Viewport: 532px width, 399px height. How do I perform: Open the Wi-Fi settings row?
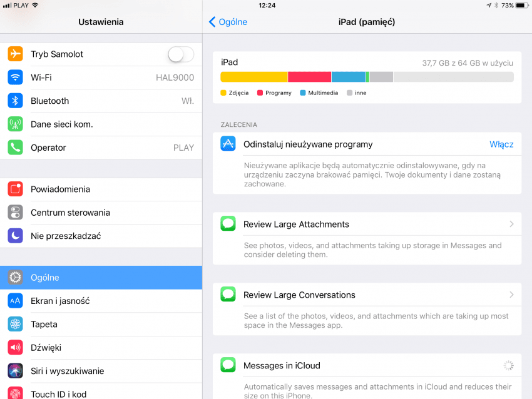pyautogui.click(x=101, y=78)
